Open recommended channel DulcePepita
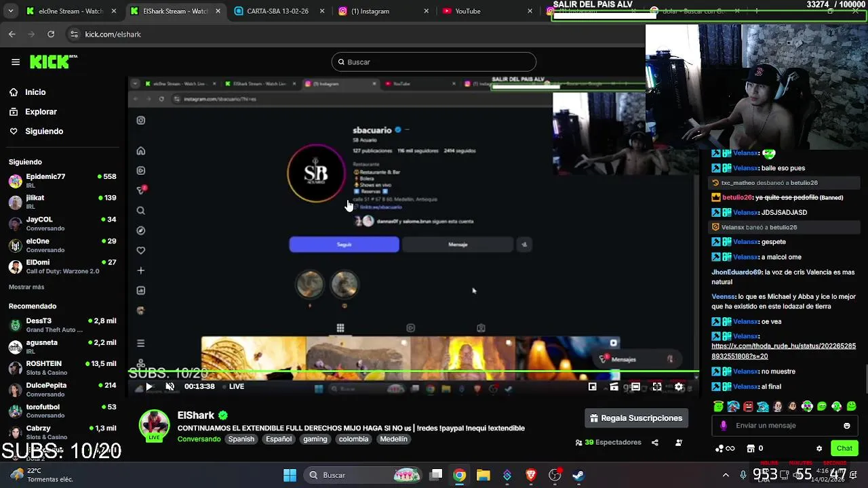The height and width of the screenshot is (488, 868). tap(62, 389)
